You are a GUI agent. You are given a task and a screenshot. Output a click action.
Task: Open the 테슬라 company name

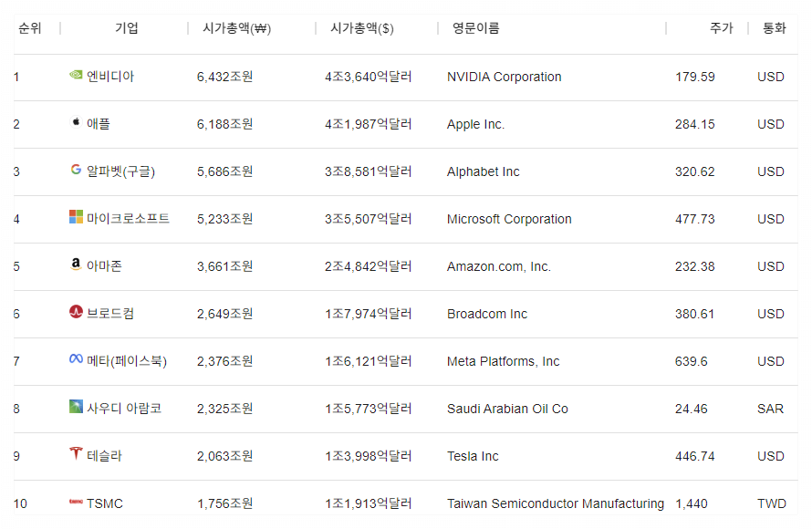(104, 456)
